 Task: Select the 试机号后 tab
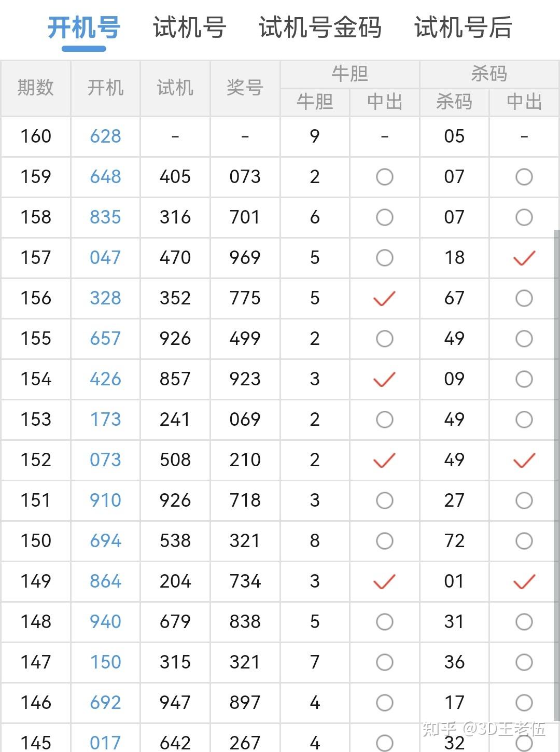tap(463, 27)
